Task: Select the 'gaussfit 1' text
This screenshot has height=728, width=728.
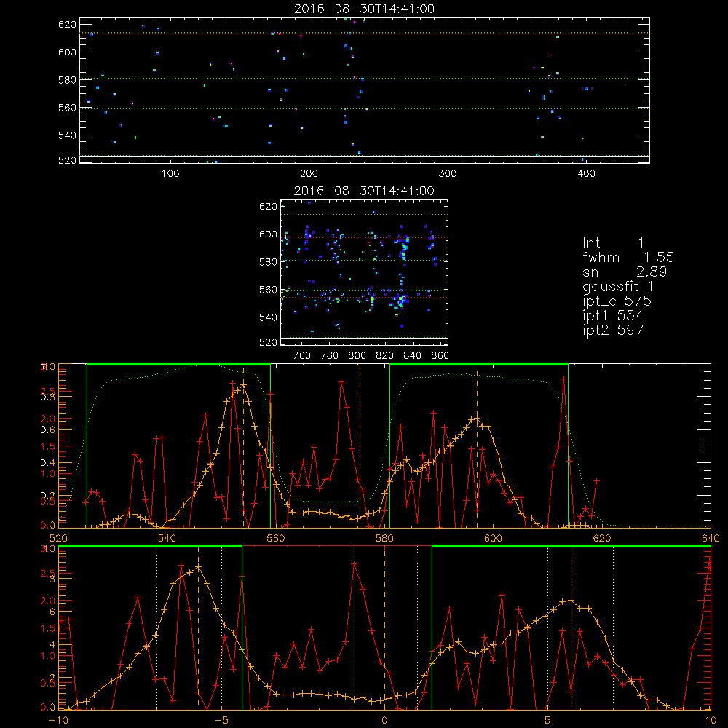Action: [x=618, y=287]
